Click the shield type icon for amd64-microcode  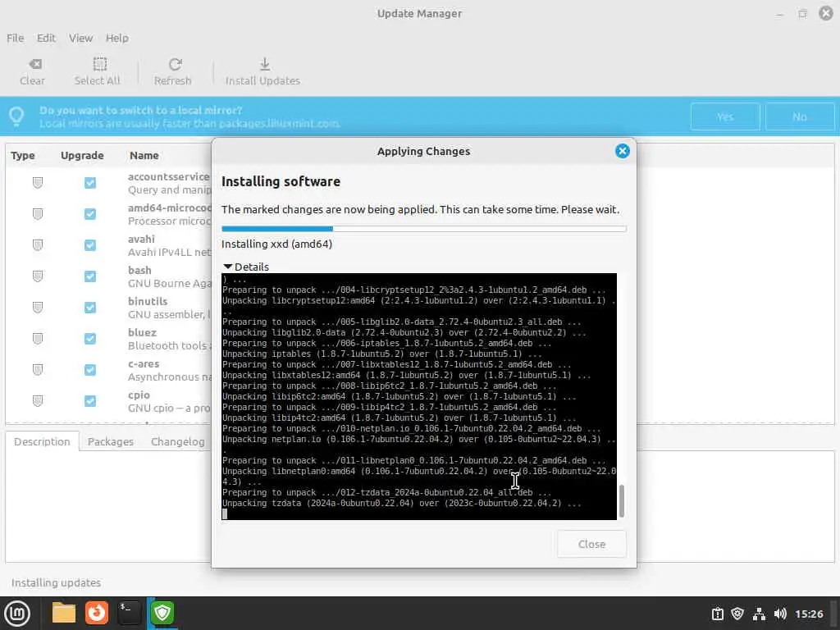(38, 214)
